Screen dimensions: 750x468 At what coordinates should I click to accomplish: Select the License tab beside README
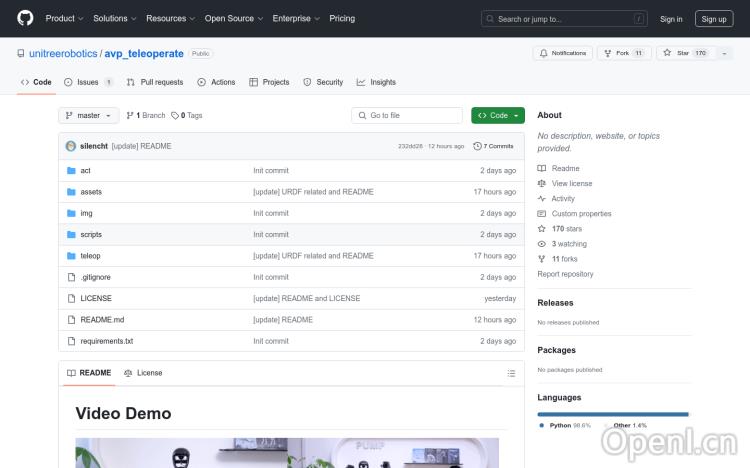point(143,373)
